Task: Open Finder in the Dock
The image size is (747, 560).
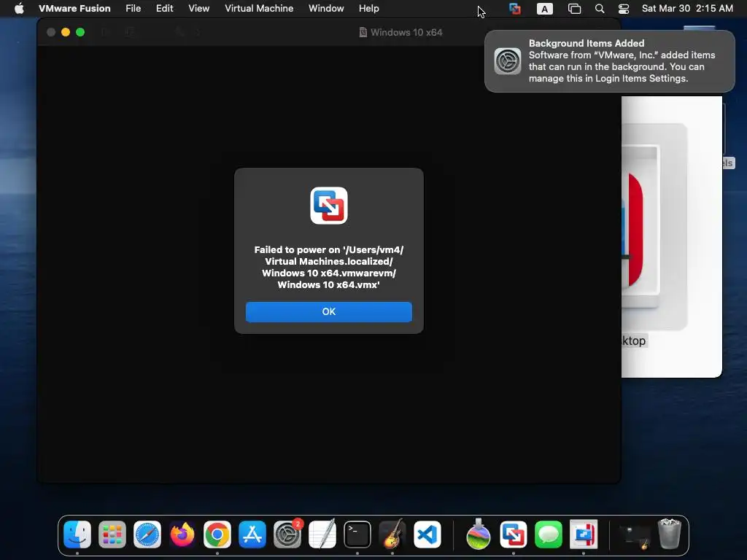Action: point(77,534)
